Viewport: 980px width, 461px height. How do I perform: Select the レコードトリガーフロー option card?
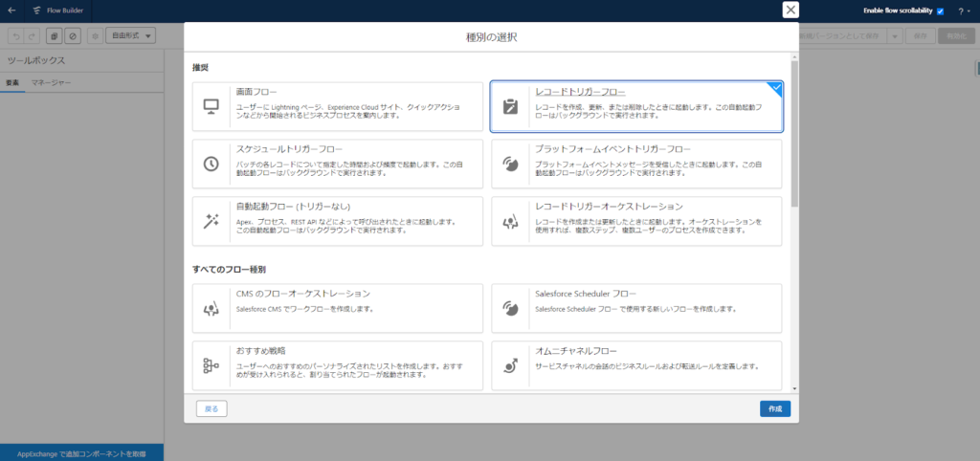(636, 106)
